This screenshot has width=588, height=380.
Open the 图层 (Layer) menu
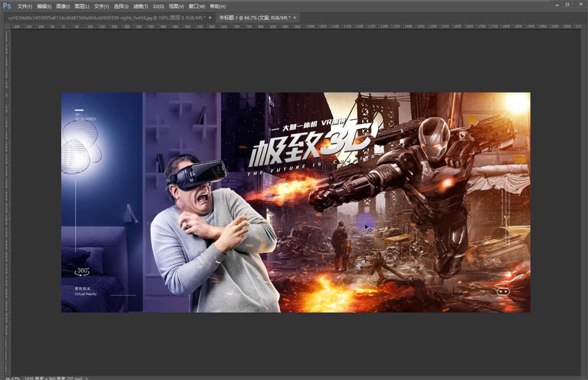[x=83, y=6]
